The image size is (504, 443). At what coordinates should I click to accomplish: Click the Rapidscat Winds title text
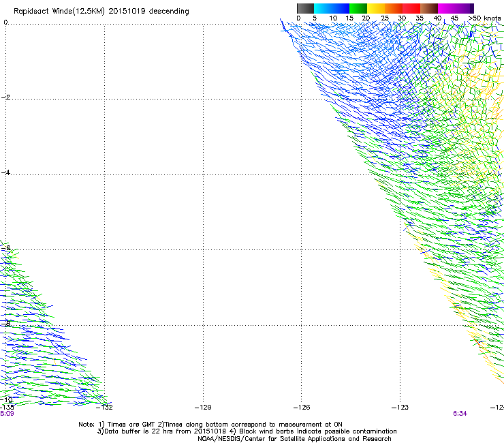point(101,12)
